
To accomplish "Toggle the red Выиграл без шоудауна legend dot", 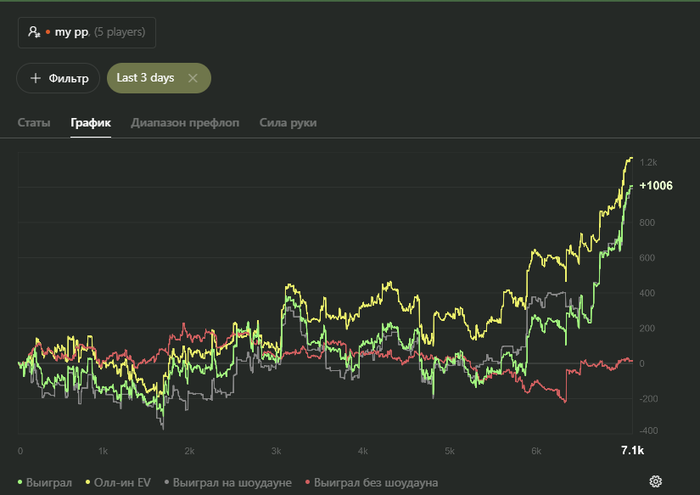I will 308,482.
